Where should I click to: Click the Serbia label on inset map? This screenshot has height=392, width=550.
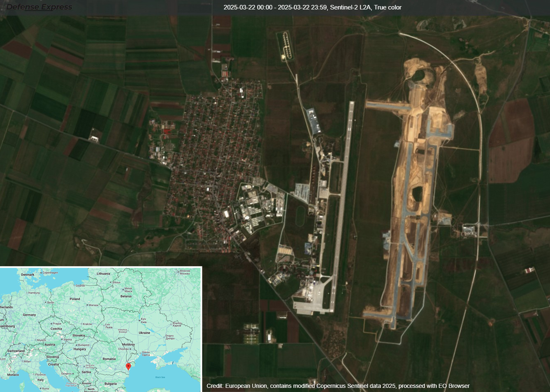point(86,372)
